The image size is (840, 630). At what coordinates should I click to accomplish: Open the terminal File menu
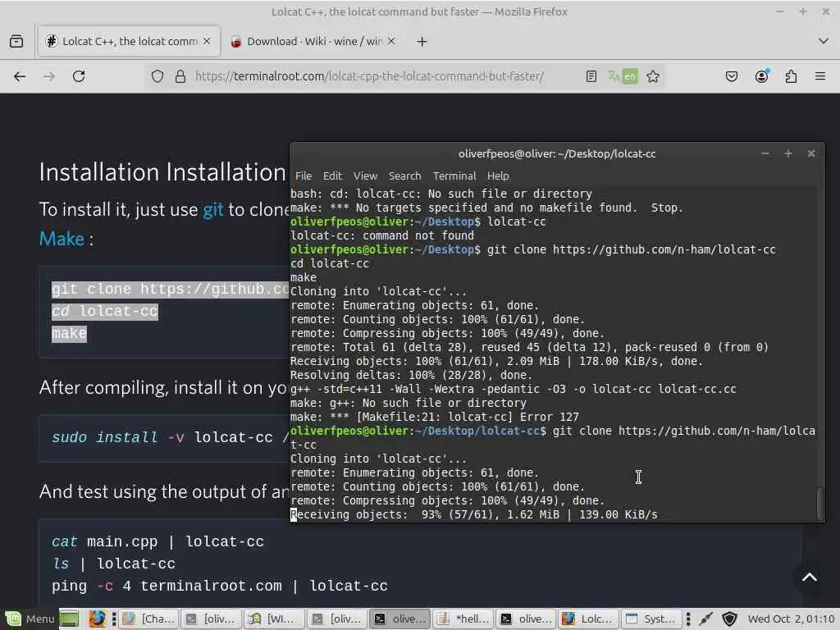pos(304,176)
